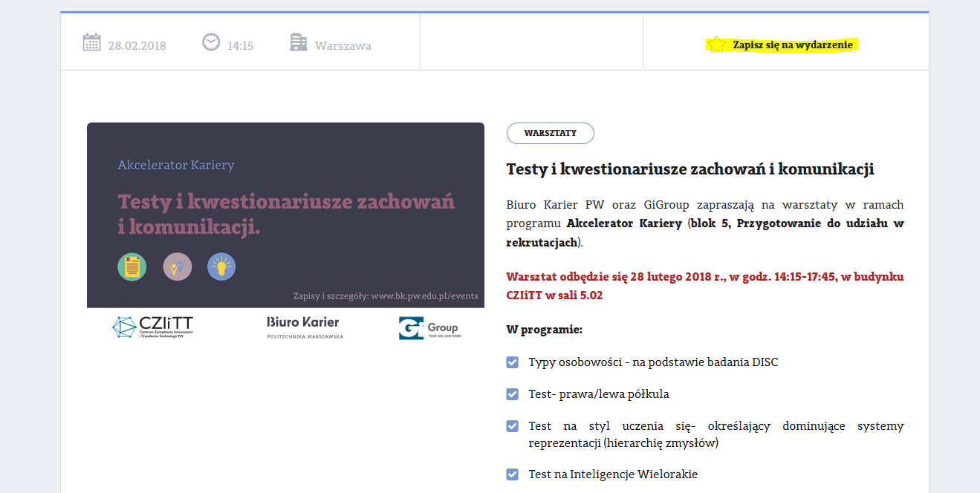Click the checkbox next to Test na styl uczenia się
This screenshot has width=980, height=493.
512,426
